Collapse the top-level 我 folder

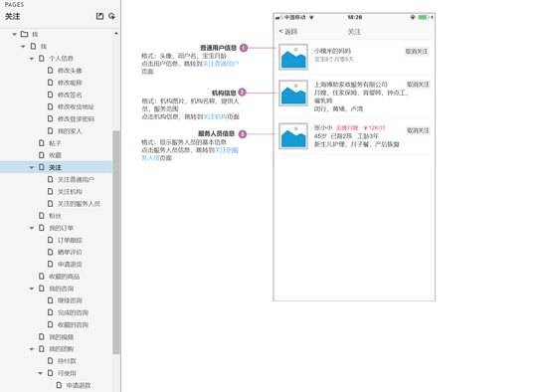pos(14,34)
